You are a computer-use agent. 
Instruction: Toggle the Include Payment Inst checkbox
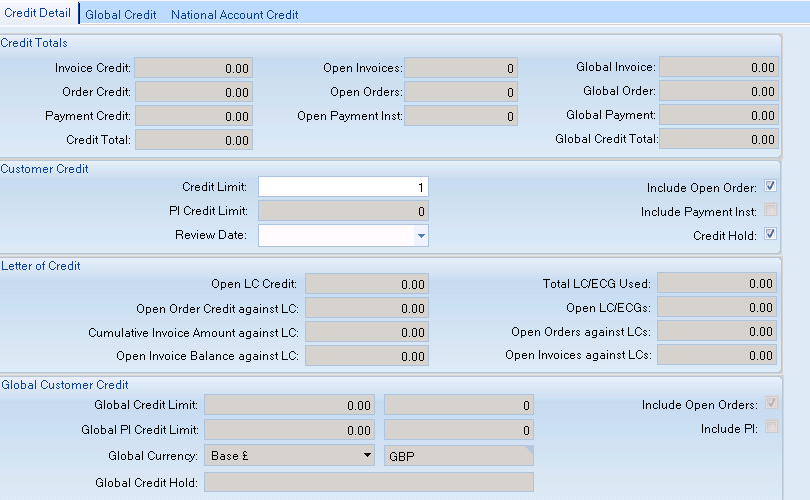770,210
